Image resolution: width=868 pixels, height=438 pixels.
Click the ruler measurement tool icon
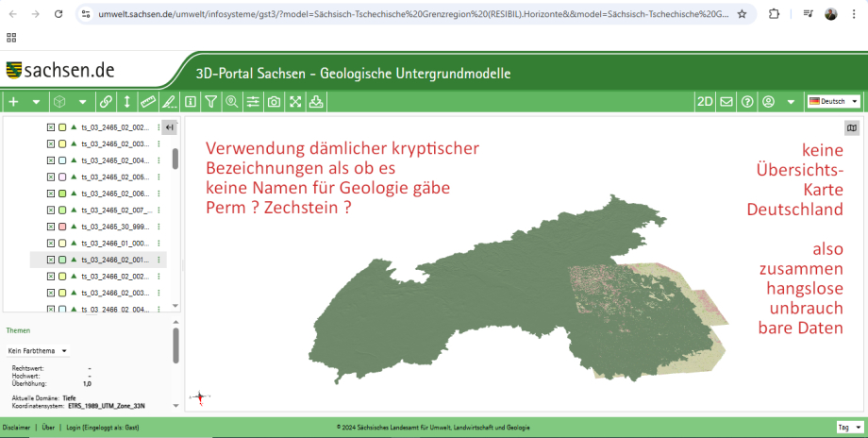pyautogui.click(x=148, y=102)
